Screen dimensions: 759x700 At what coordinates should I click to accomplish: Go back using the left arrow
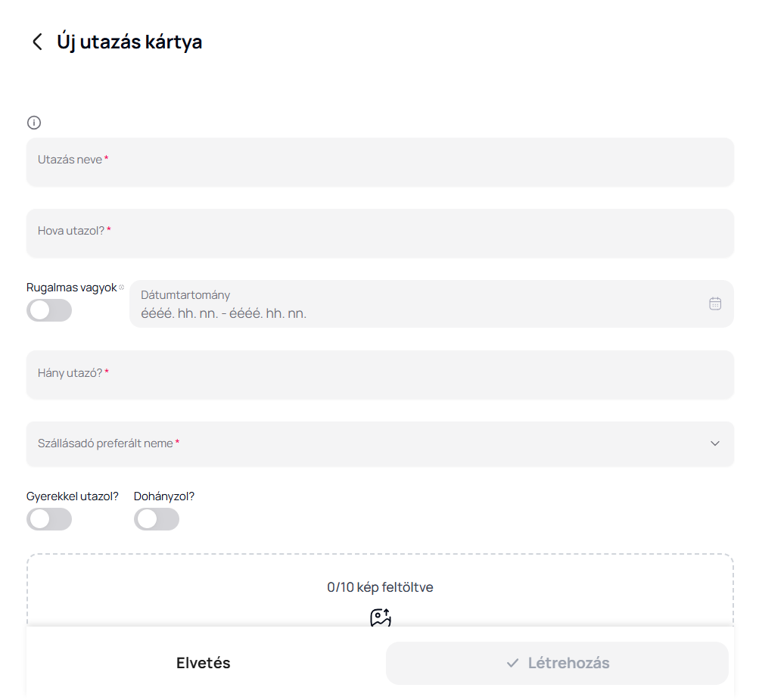click(x=36, y=42)
